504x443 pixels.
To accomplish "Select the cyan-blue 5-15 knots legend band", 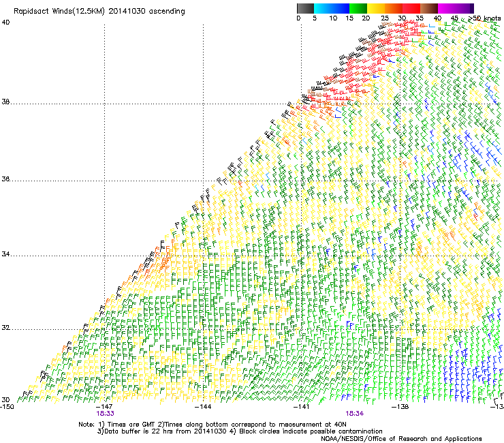I will [x=332, y=8].
